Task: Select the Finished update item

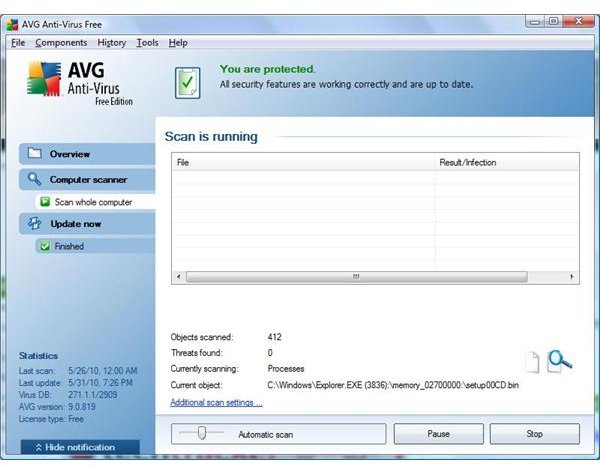Action: pos(95,246)
